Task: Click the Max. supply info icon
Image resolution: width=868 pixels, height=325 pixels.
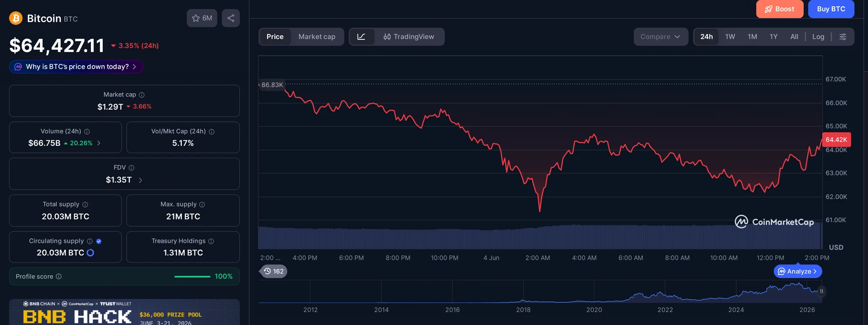Action: 202,205
